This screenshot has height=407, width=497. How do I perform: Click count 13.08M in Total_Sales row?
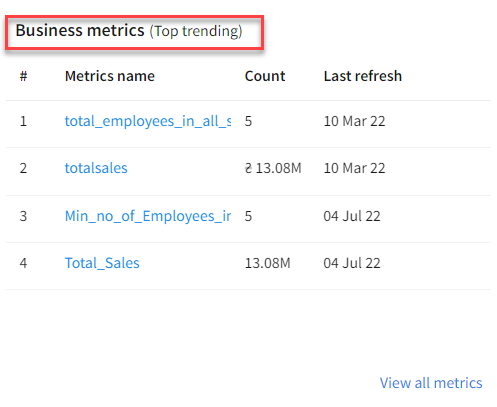[x=268, y=263]
